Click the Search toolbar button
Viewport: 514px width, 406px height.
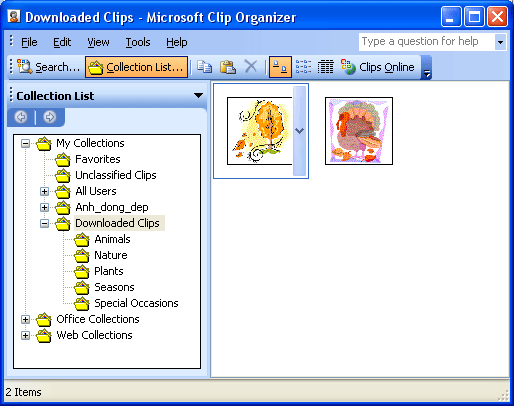49,67
